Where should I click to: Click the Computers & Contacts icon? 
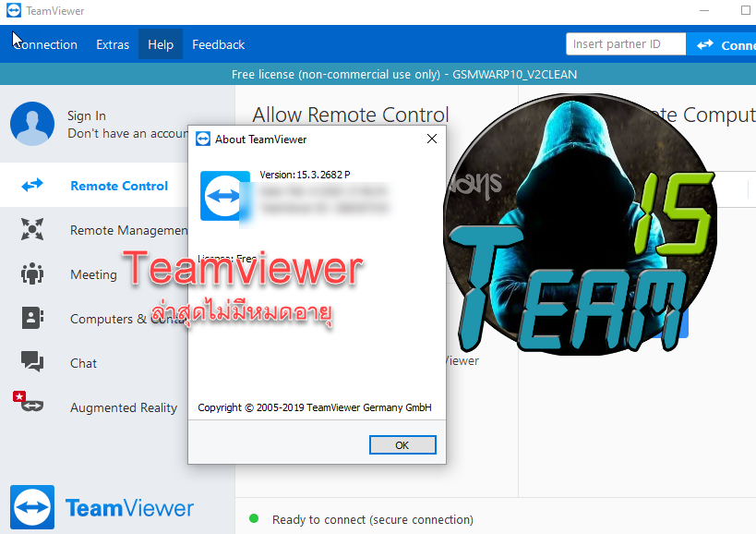32,318
